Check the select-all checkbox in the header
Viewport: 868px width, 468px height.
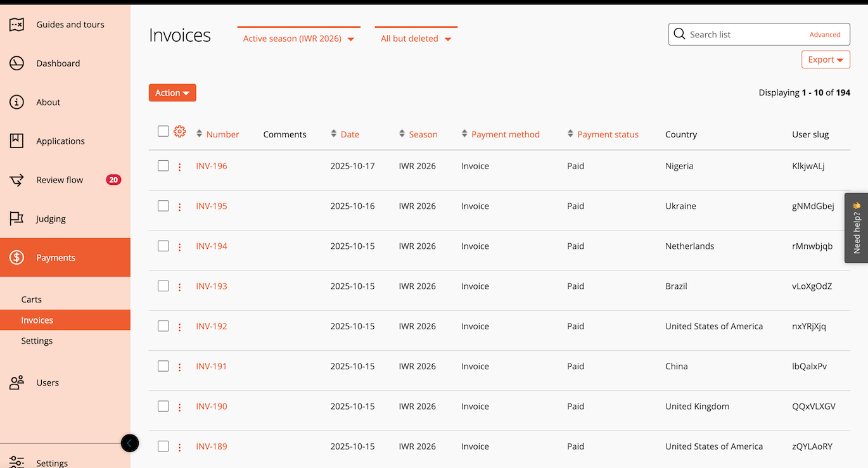pyautogui.click(x=163, y=131)
